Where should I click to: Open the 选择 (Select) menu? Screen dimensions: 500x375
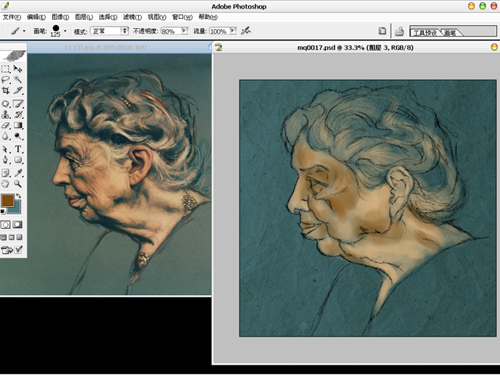click(108, 17)
